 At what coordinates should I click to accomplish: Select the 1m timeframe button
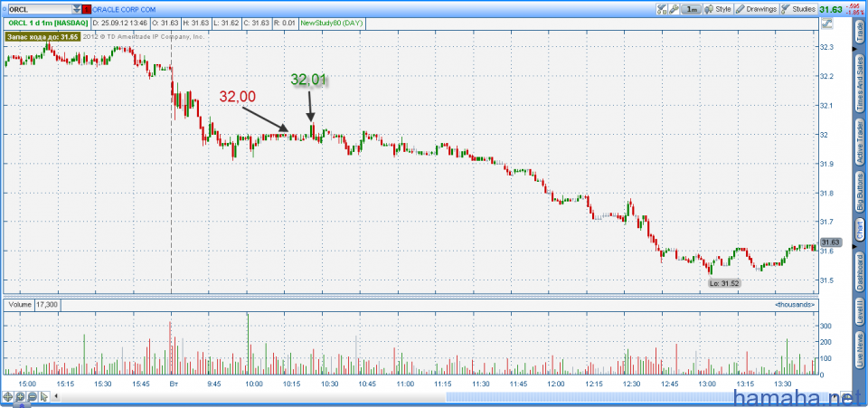[x=692, y=9]
